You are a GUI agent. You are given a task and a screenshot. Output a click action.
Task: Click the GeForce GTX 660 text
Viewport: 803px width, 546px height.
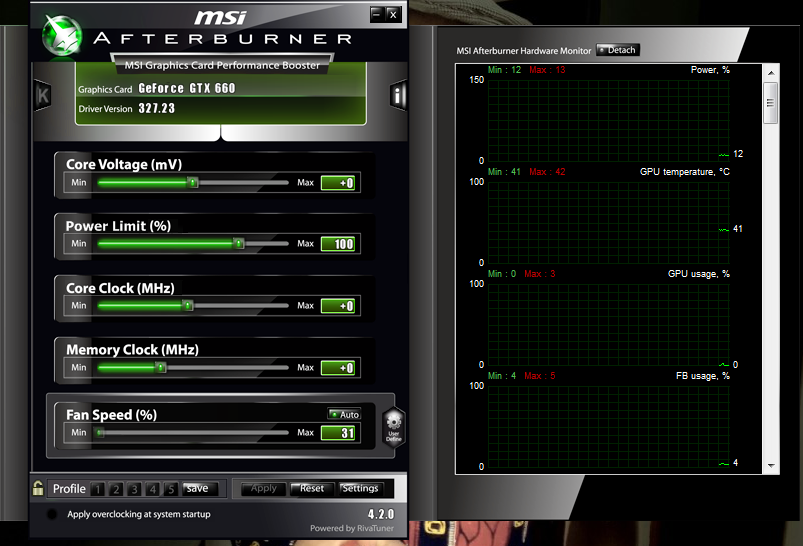(187, 88)
